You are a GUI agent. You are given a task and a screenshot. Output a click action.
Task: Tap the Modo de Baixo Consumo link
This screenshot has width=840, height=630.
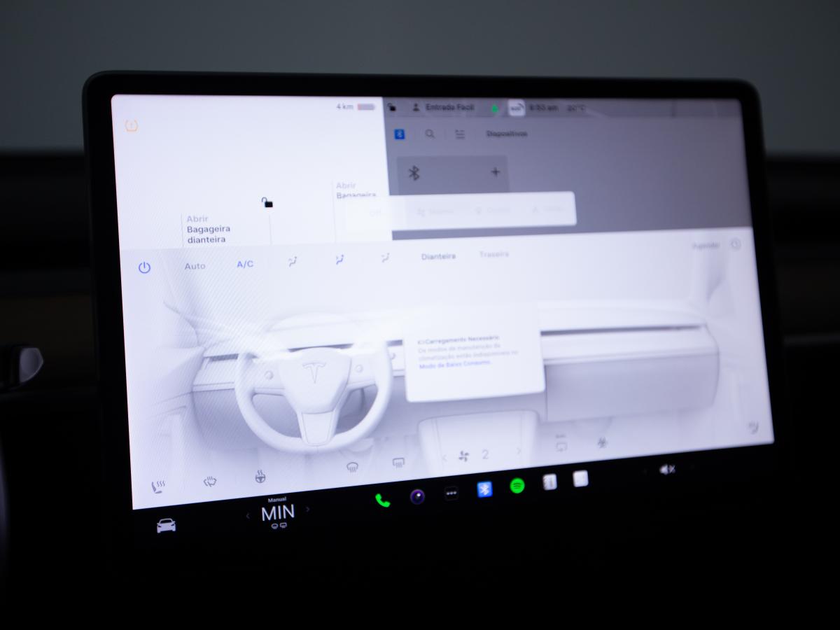[455, 364]
